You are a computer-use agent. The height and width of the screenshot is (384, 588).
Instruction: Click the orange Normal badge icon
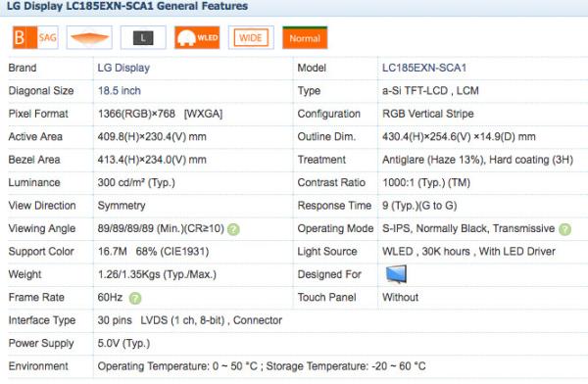pyautogui.click(x=305, y=37)
